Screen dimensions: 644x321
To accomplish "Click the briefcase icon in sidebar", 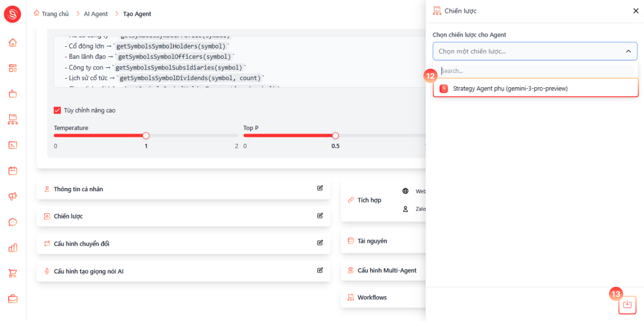I will [13, 299].
